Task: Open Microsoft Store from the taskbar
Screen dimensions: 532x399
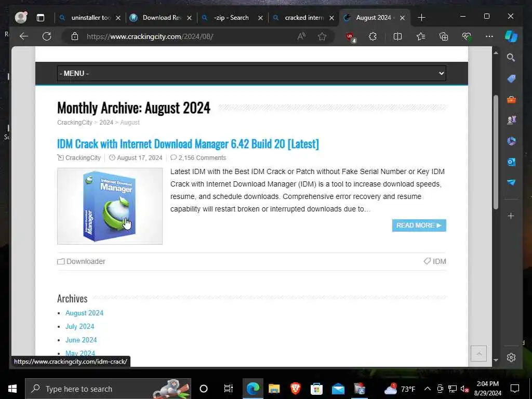Action: click(x=316, y=389)
